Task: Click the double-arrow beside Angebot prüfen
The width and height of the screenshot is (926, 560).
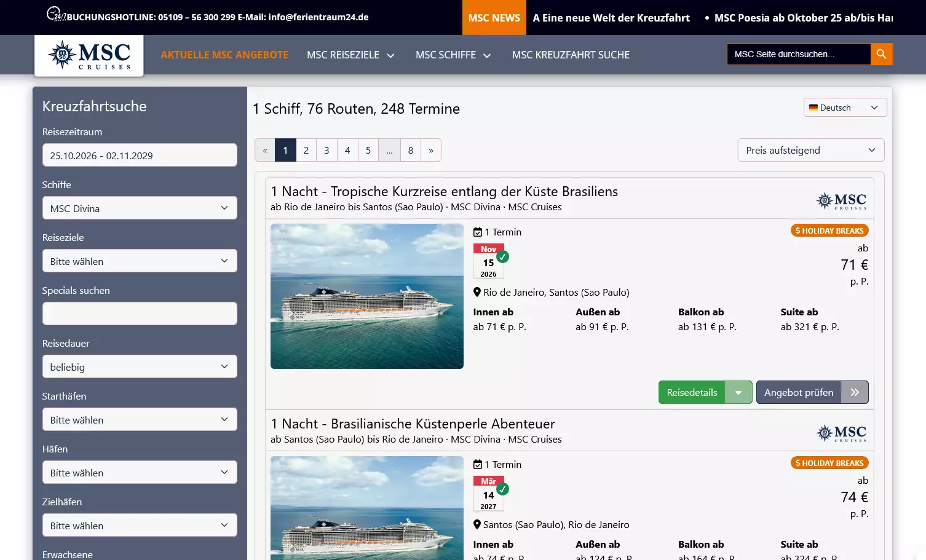Action: coord(855,392)
